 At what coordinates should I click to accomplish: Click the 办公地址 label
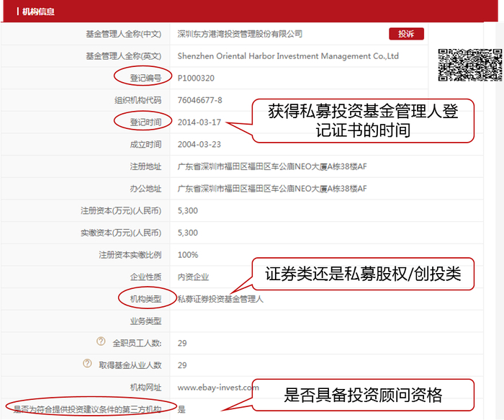click(x=145, y=189)
